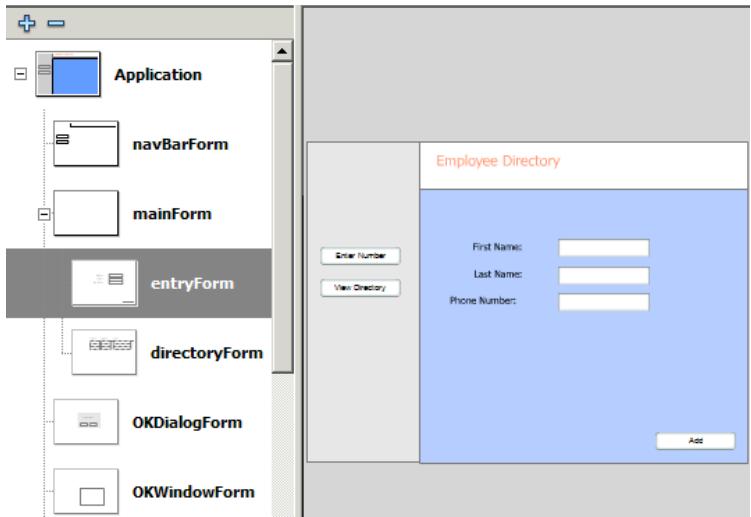The width and height of the screenshot is (751, 517).
Task: Select the Application thumbnail
Action: [68, 74]
